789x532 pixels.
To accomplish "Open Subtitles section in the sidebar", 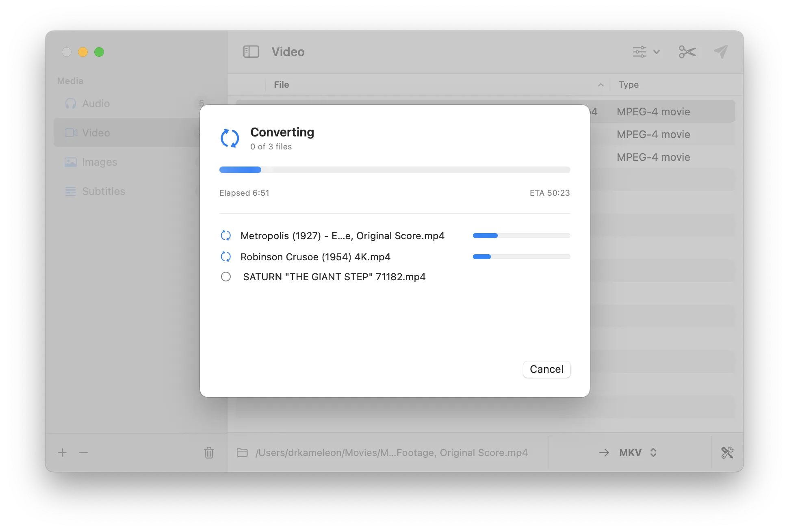I will 103,191.
